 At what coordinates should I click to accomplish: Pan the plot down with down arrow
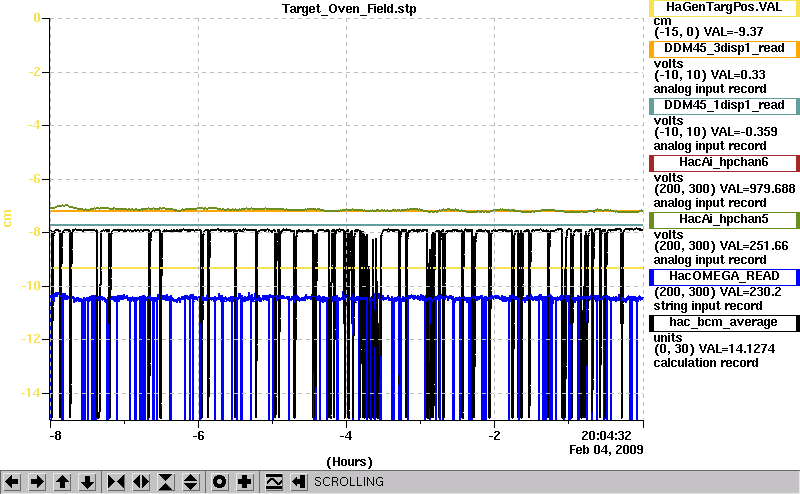coord(88,482)
